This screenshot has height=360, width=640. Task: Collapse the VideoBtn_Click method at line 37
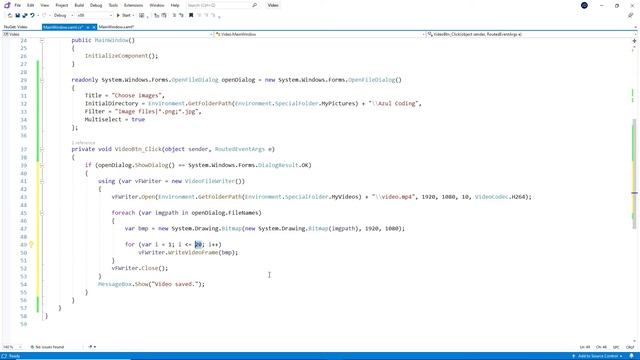[42, 149]
